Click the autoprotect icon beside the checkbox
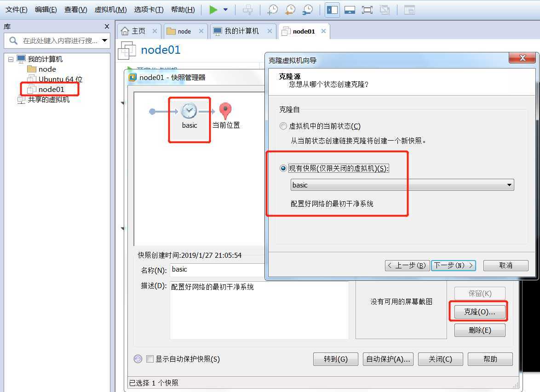 pos(138,359)
